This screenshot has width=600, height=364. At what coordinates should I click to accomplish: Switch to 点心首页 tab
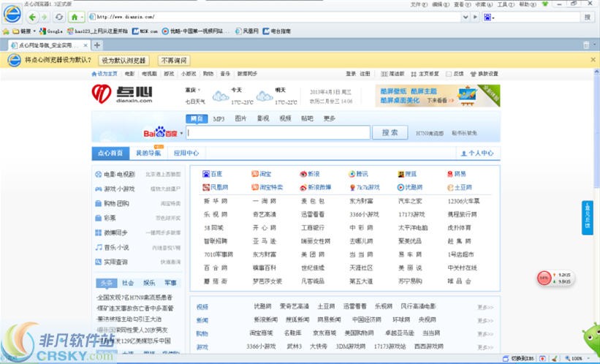point(110,153)
